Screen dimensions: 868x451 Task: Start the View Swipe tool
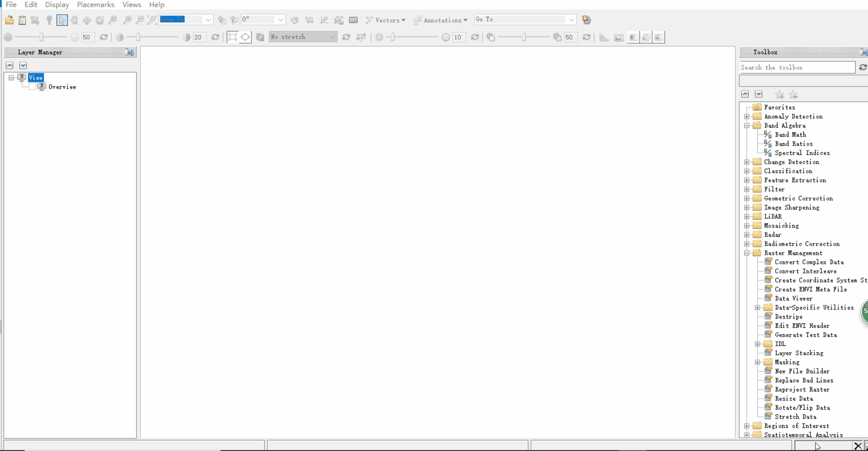(659, 37)
